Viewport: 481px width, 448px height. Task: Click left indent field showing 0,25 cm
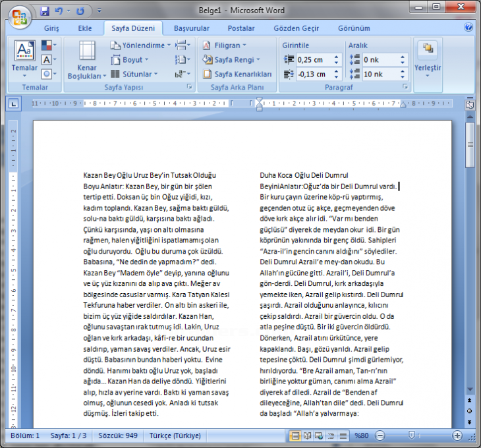pyautogui.click(x=315, y=60)
